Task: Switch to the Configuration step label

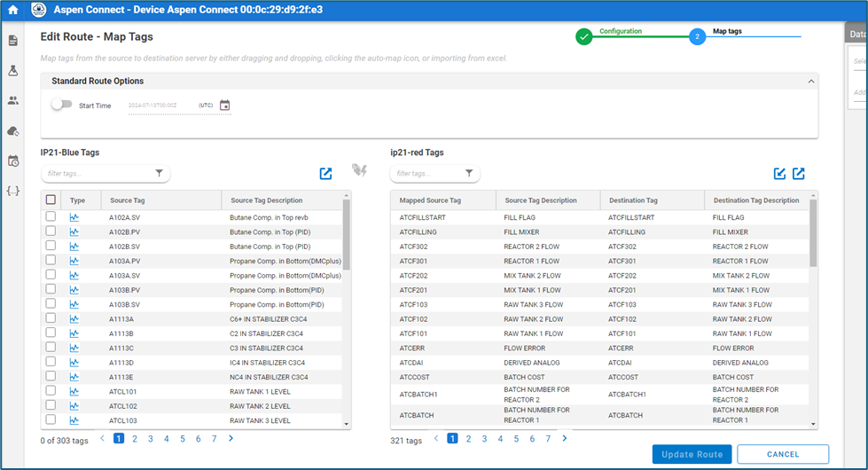Action: point(621,31)
